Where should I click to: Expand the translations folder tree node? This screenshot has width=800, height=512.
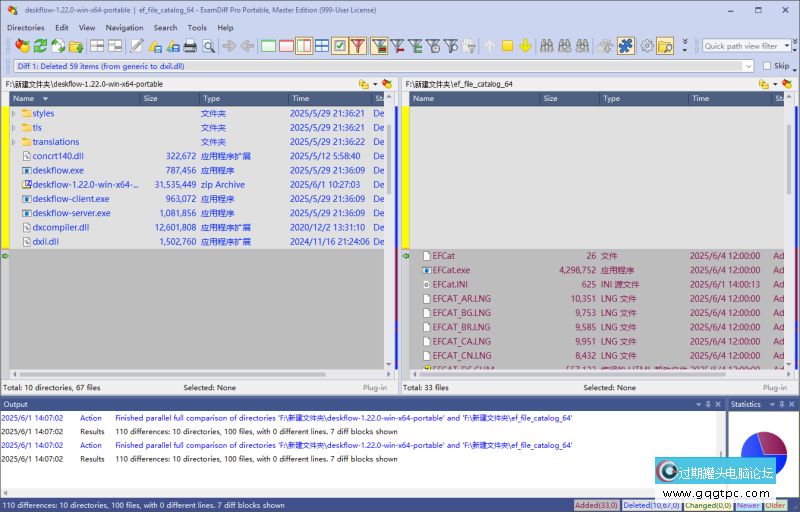pyautogui.click(x=14, y=142)
